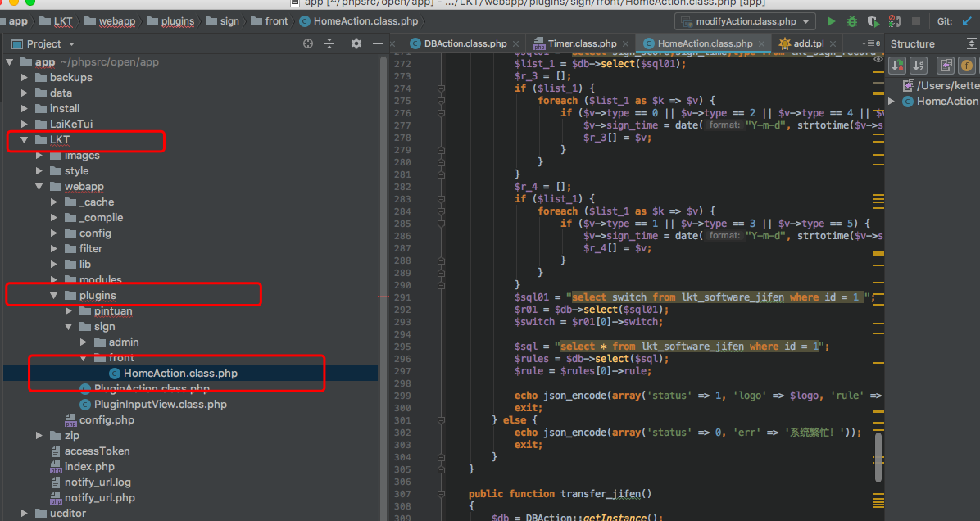Open Project panel gear settings
Screen dimensions: 980x521
356,43
